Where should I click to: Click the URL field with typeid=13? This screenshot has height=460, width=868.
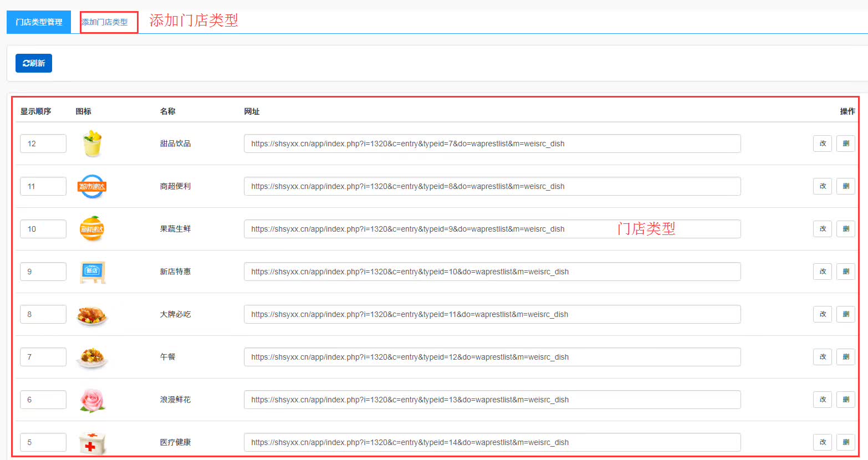(492, 400)
